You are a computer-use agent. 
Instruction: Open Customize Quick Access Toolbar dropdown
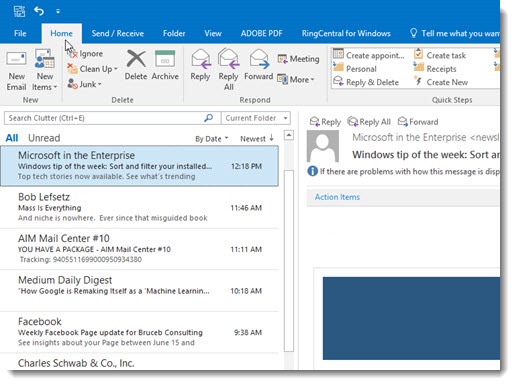[x=58, y=12]
